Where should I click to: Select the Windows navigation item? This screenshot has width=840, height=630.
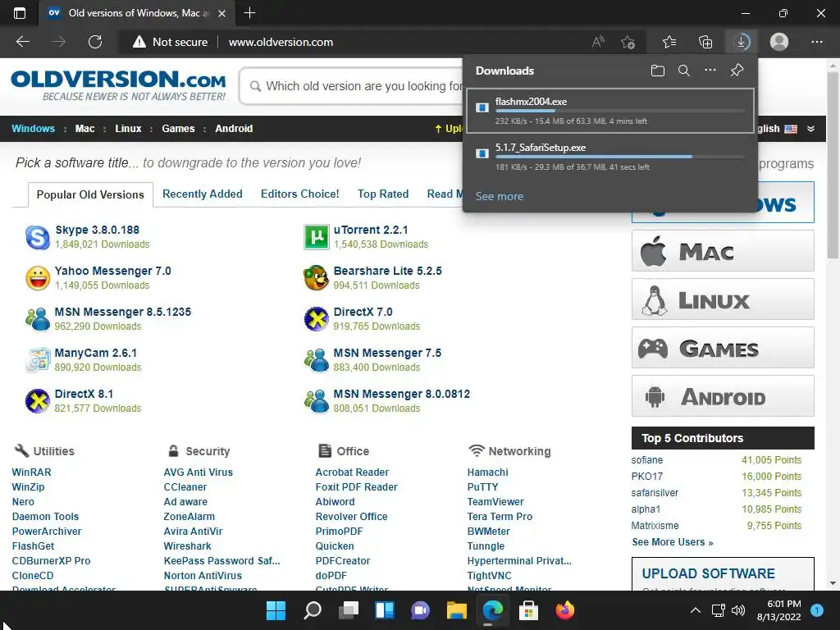point(33,129)
